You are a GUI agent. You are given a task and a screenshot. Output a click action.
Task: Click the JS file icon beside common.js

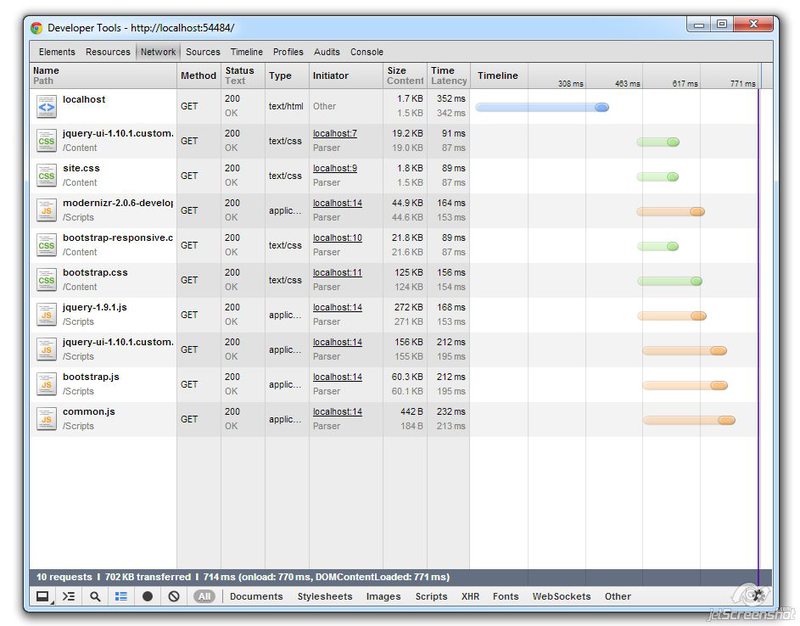[45, 418]
